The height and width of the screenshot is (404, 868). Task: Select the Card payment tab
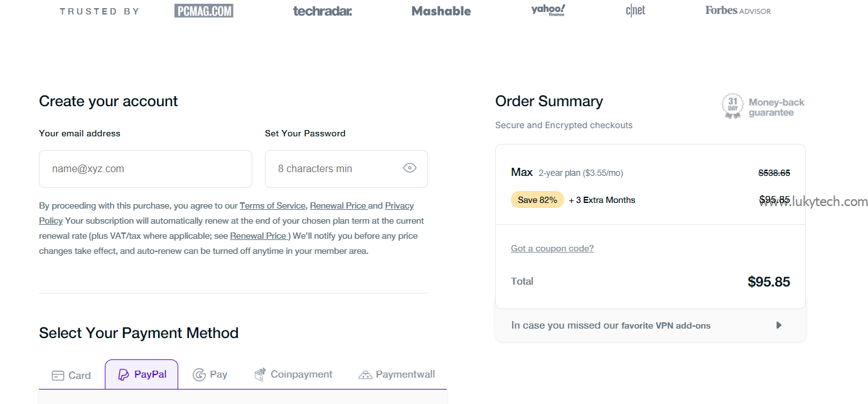(x=72, y=375)
